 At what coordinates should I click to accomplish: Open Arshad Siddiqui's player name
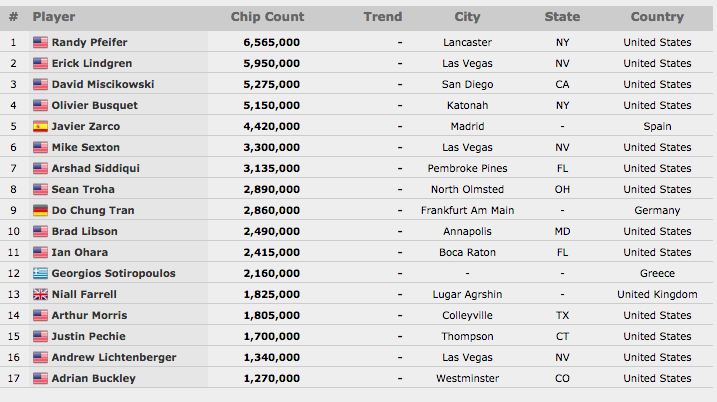click(x=96, y=168)
